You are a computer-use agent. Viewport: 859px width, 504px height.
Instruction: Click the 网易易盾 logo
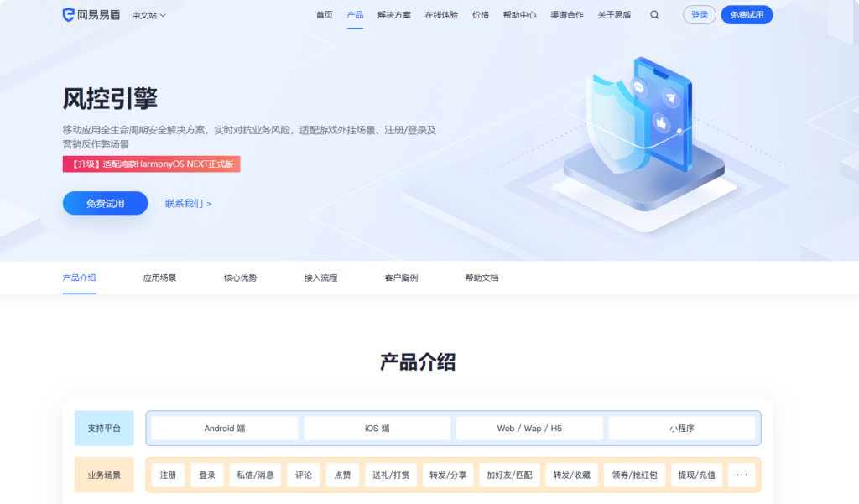[91, 14]
